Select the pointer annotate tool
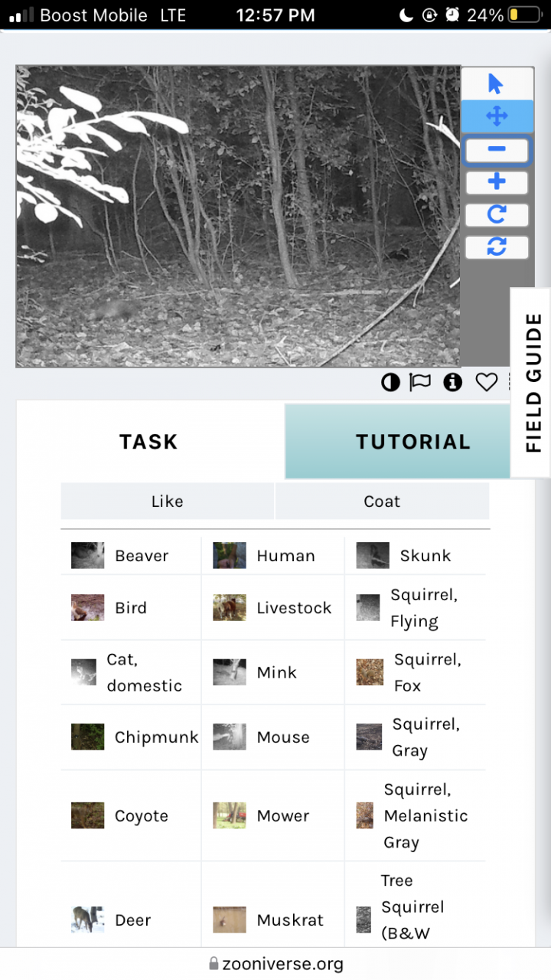The image size is (551, 980). pos(497,84)
